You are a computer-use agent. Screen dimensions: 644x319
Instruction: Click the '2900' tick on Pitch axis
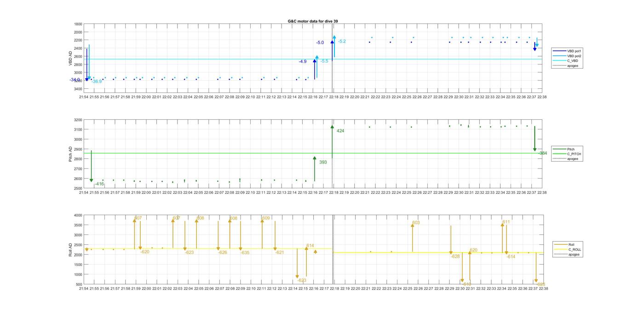coord(78,149)
